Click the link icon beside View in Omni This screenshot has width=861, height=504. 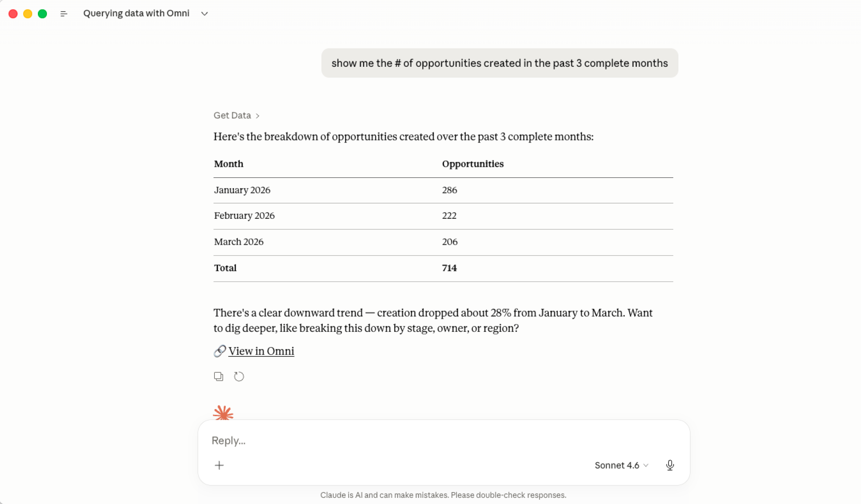tap(219, 351)
